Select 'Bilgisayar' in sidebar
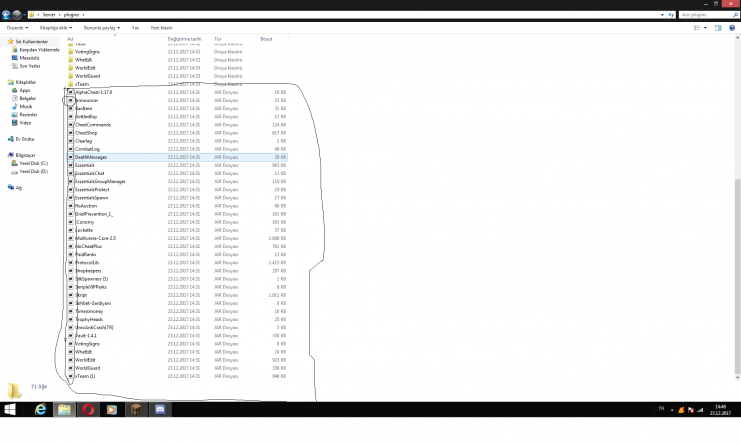741x445 pixels. (x=26, y=155)
